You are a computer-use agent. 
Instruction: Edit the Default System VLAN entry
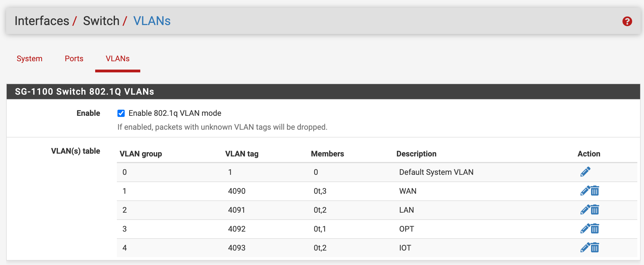click(x=585, y=172)
